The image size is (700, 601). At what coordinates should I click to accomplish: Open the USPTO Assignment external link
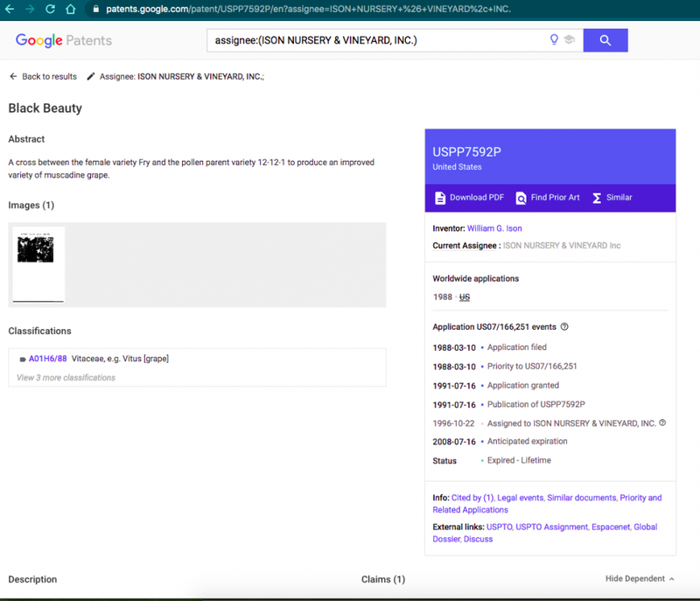click(x=551, y=527)
